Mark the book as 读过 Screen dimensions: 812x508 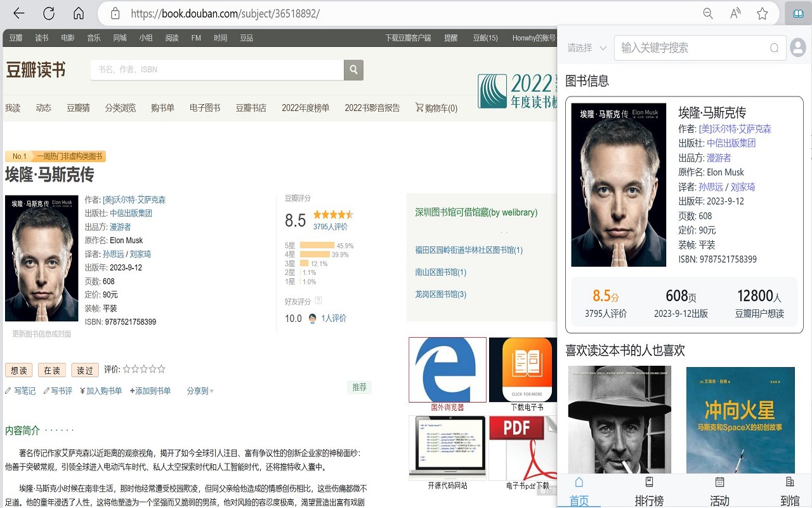[x=85, y=370]
